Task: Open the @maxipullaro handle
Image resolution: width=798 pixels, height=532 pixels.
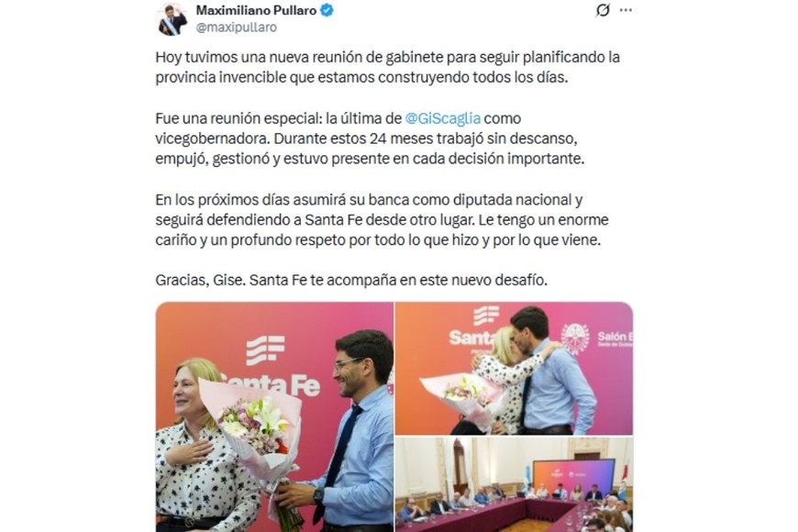Action: tap(236, 28)
